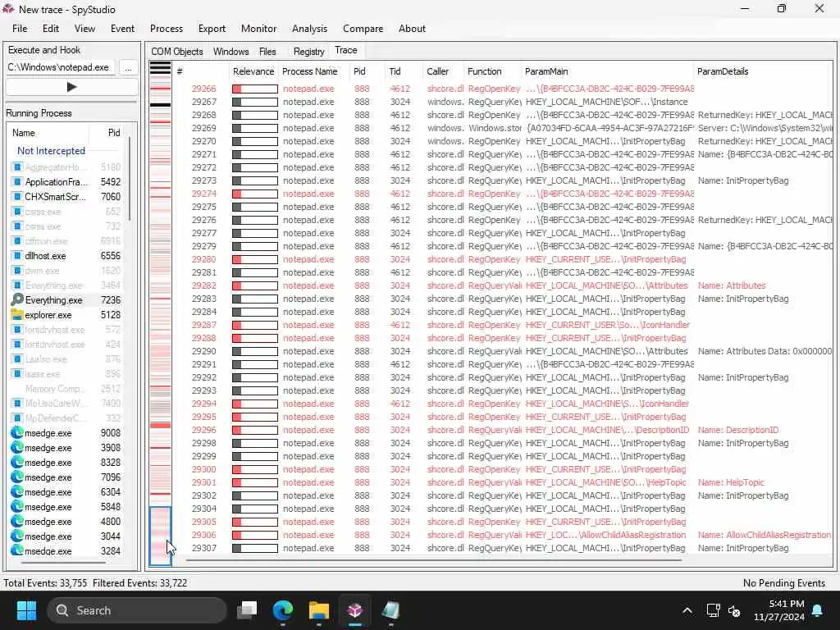Click the ApplicationFra... process icon
Image resolution: width=840 pixels, height=630 pixels.
pos(17,182)
